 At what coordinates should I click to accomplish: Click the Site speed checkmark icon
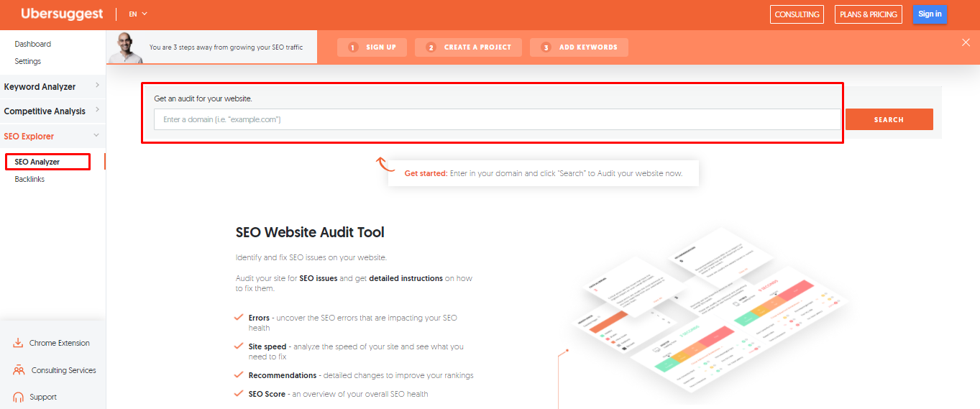238,346
